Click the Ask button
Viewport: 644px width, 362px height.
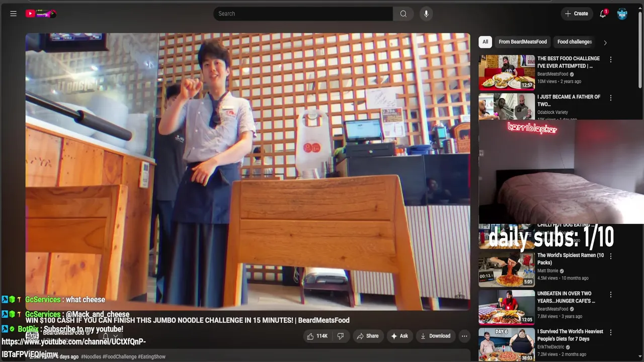pyautogui.click(x=399, y=336)
